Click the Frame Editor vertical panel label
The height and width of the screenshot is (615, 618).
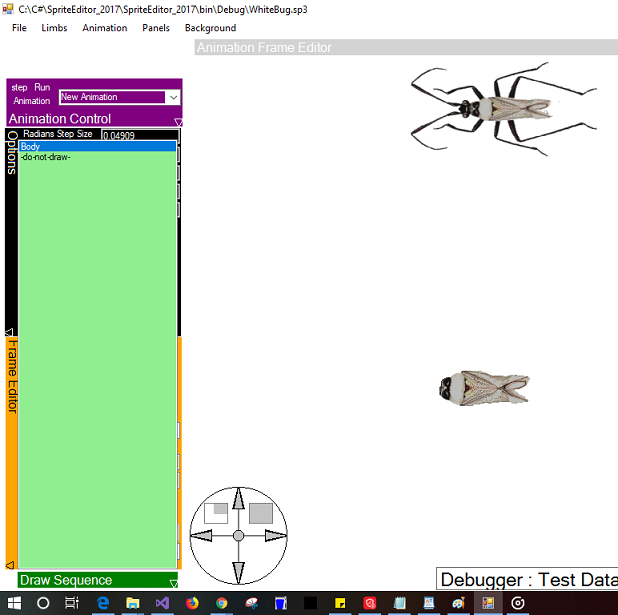pos(12,376)
